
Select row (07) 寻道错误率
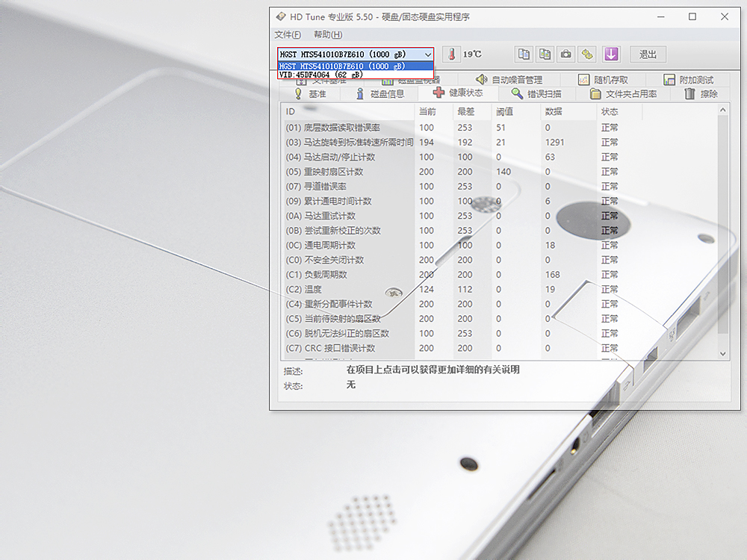click(x=499, y=187)
